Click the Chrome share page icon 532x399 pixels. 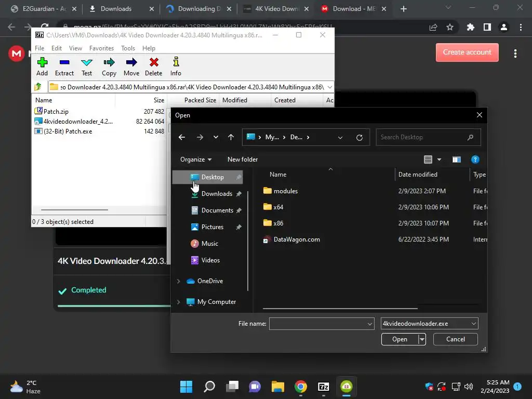click(x=433, y=27)
